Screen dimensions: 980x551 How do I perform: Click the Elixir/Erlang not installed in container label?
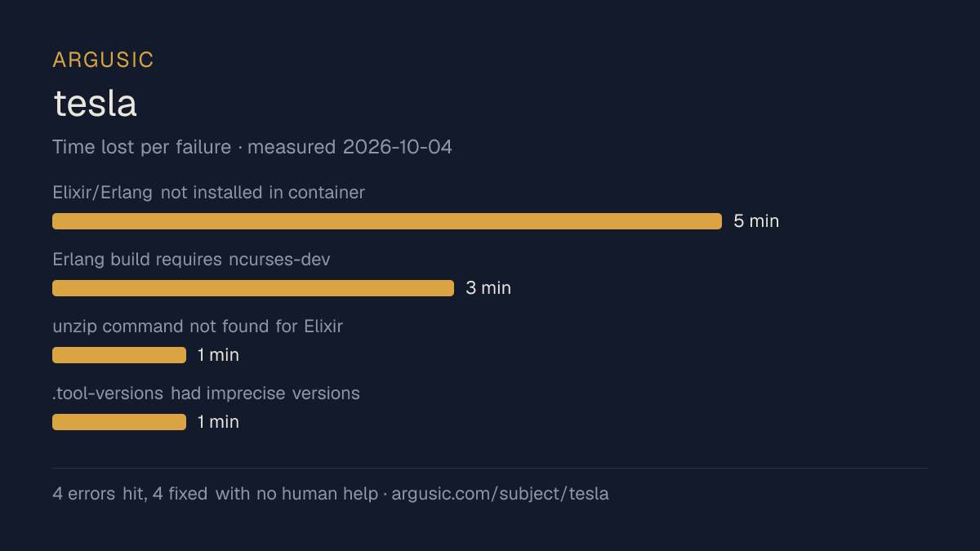click(208, 193)
